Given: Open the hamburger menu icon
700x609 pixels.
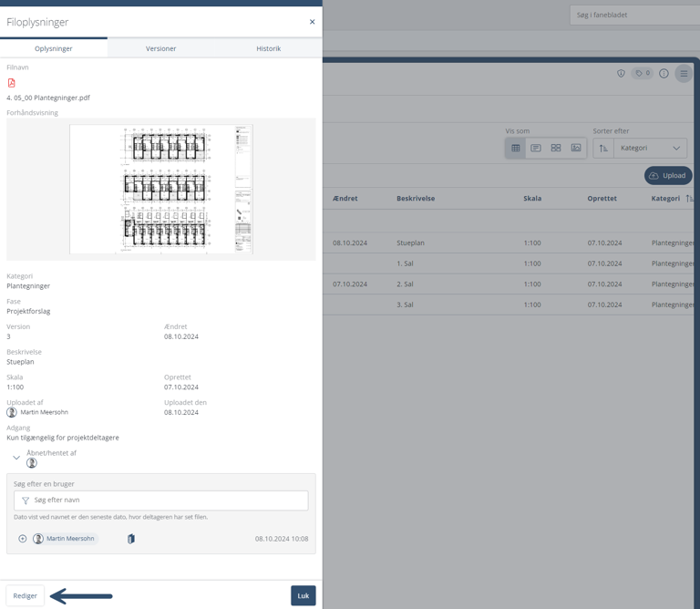Looking at the screenshot, I should [684, 74].
